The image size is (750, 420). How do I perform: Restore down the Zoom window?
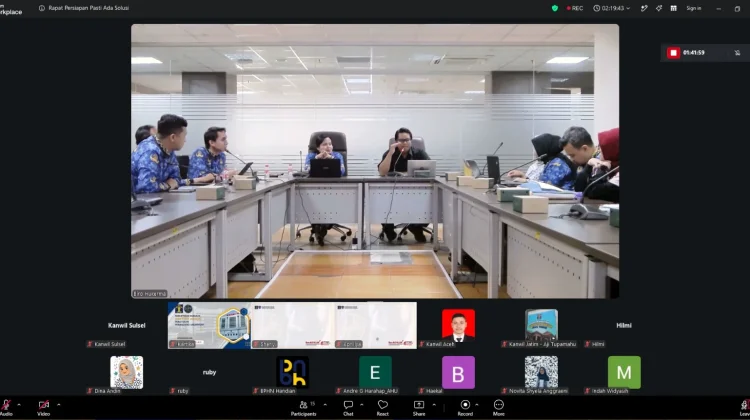pos(737,9)
